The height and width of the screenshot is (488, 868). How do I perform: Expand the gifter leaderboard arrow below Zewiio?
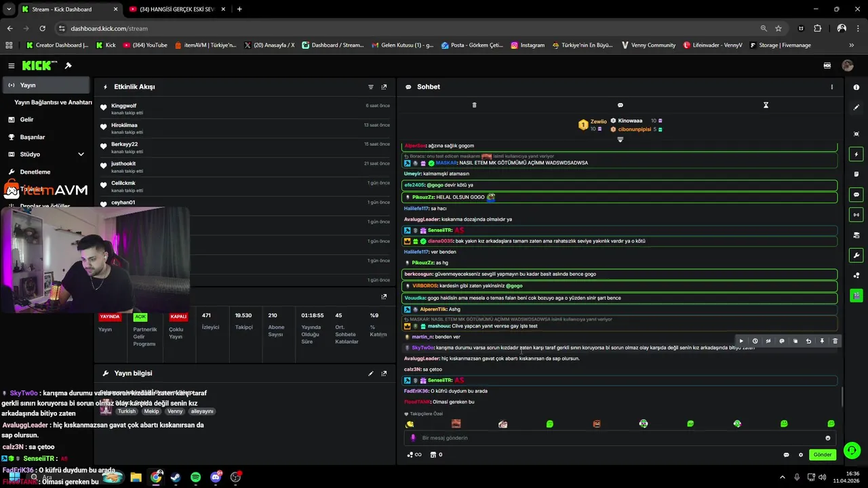[x=620, y=140]
